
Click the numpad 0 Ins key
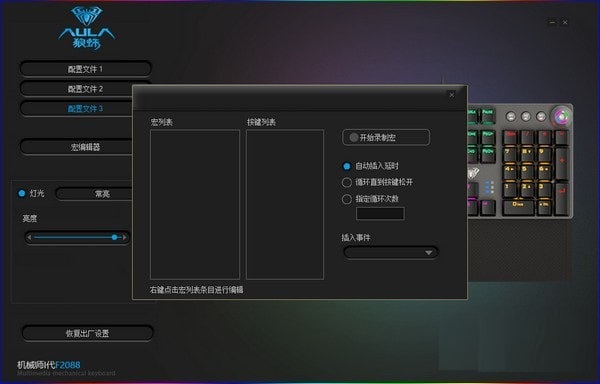click(518, 207)
